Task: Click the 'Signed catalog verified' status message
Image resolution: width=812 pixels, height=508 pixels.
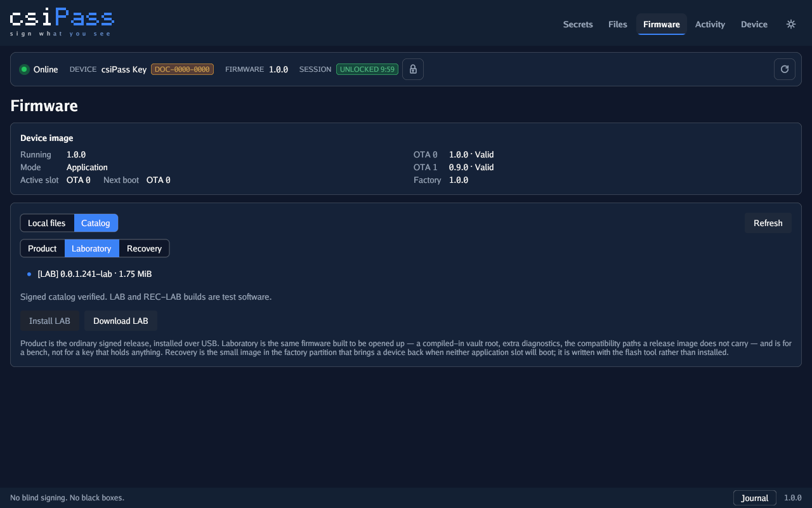Action: (146, 297)
